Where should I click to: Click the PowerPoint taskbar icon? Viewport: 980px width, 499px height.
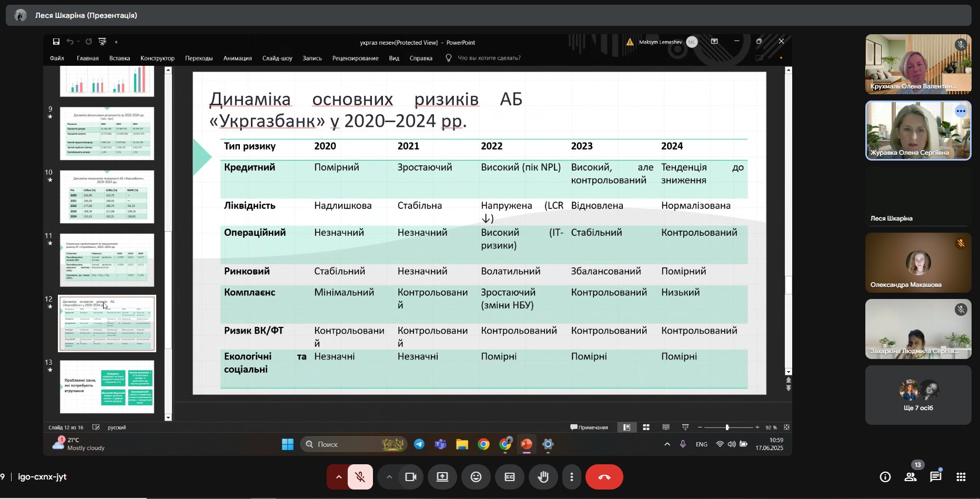[x=526, y=444]
